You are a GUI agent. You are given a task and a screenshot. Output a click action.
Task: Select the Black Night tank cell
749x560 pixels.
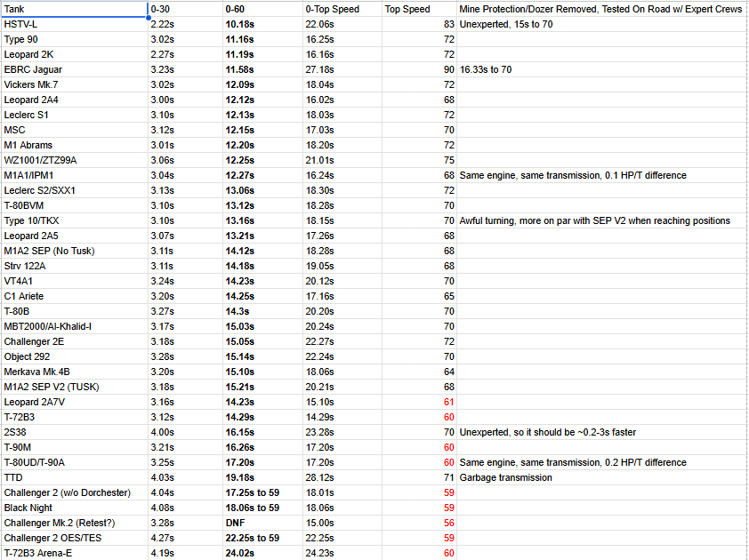pyautogui.click(x=74, y=508)
